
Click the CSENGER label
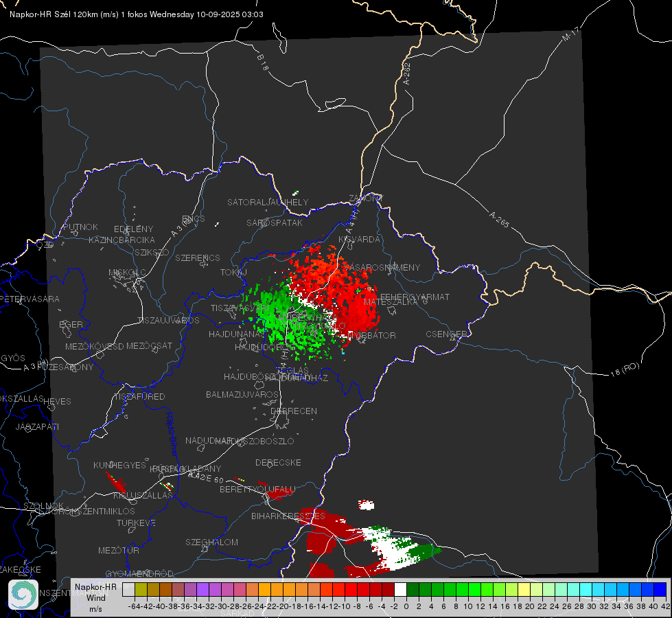(446, 334)
